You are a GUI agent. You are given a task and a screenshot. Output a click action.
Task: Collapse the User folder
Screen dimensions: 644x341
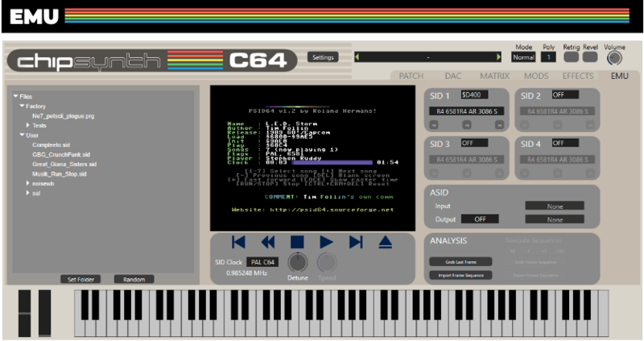(x=23, y=135)
